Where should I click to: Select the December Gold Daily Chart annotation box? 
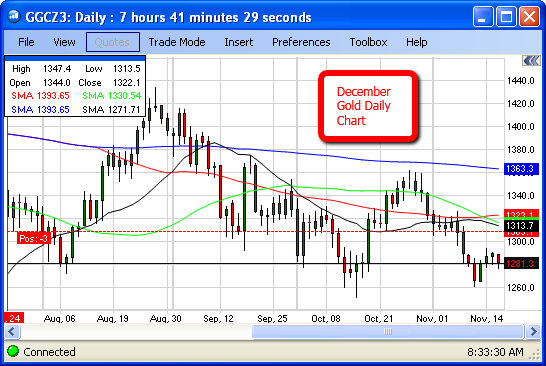click(368, 107)
